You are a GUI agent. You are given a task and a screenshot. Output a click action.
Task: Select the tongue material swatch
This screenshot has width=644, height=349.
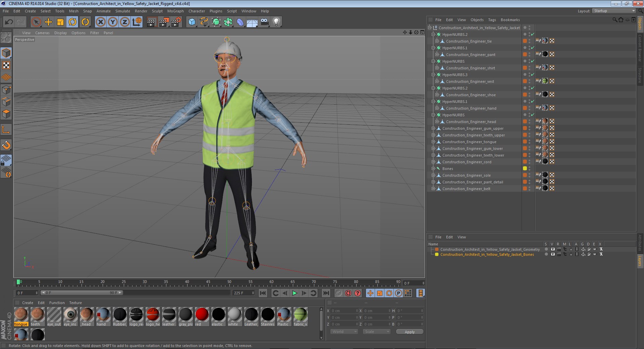tap(21, 316)
